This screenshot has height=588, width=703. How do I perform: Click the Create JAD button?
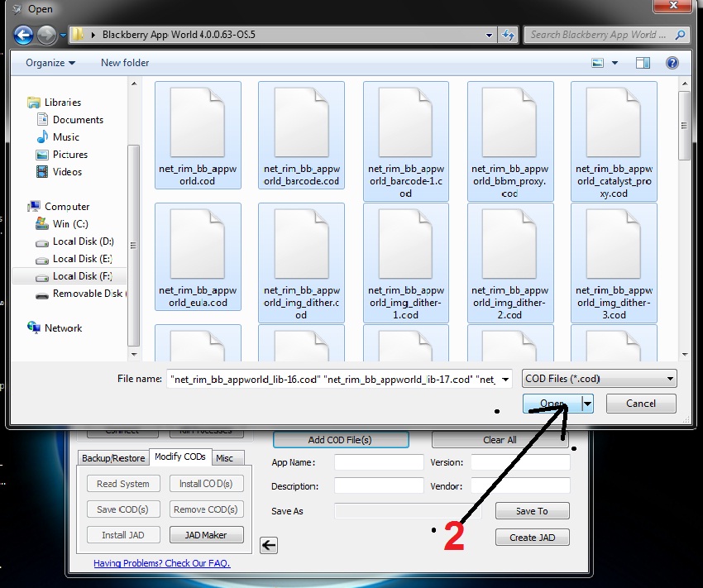[x=532, y=538]
